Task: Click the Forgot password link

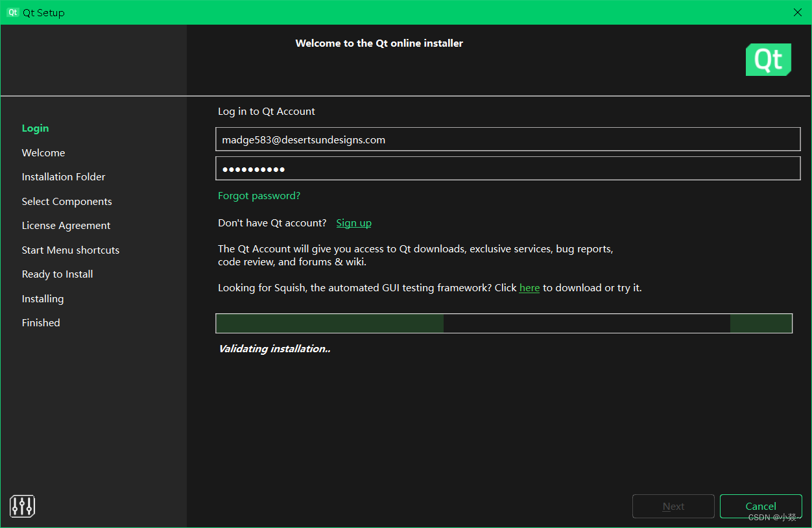Action: coord(259,195)
